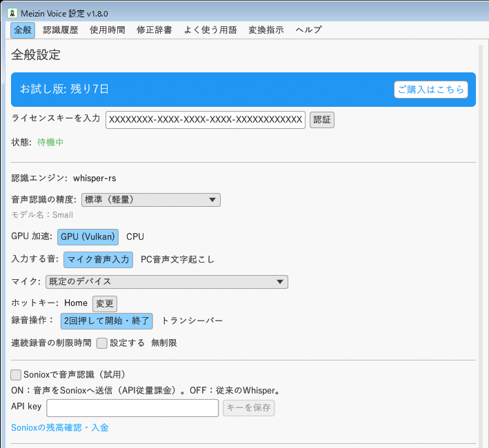This screenshot has width=489, height=448.
Task: Focus the license key input field
Action: pyautogui.click(x=206, y=120)
